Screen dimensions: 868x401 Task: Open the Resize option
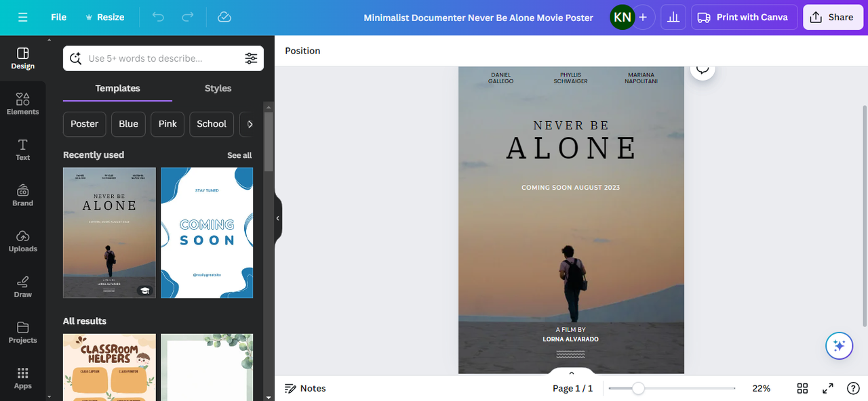pyautogui.click(x=104, y=17)
